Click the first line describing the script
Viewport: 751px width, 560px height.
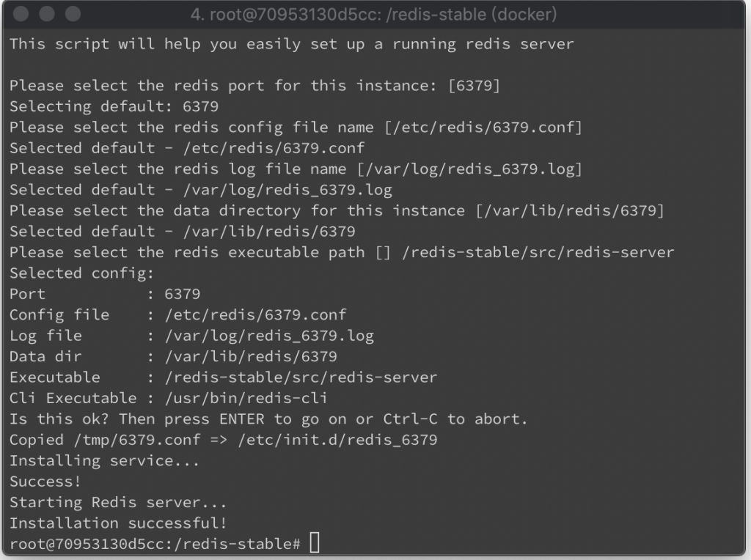pyautogui.click(x=292, y=44)
